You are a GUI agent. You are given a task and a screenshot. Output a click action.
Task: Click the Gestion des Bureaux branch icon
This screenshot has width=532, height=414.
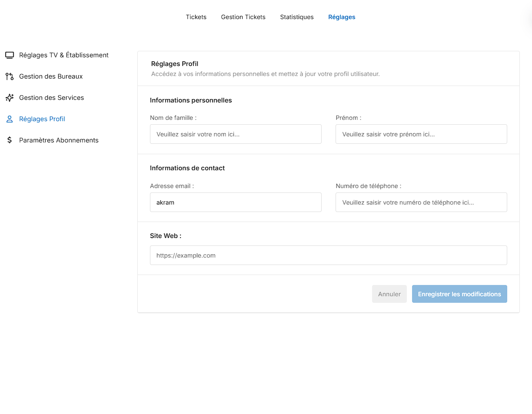coord(10,76)
